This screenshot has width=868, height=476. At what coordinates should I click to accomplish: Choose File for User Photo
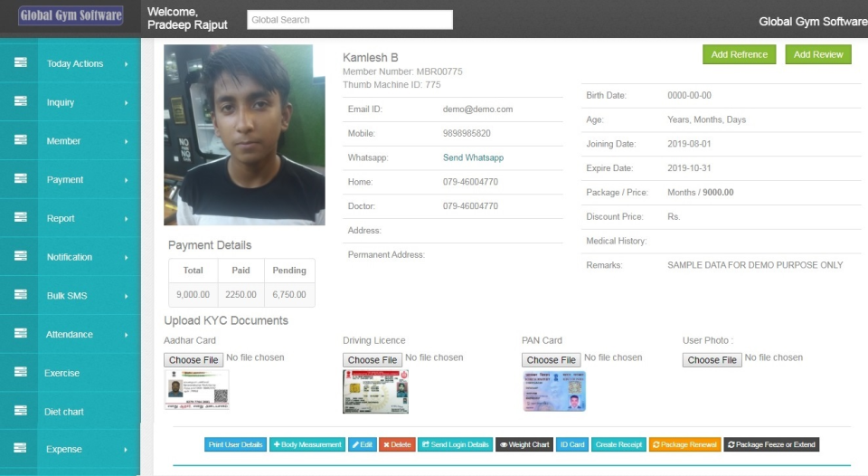tap(712, 359)
